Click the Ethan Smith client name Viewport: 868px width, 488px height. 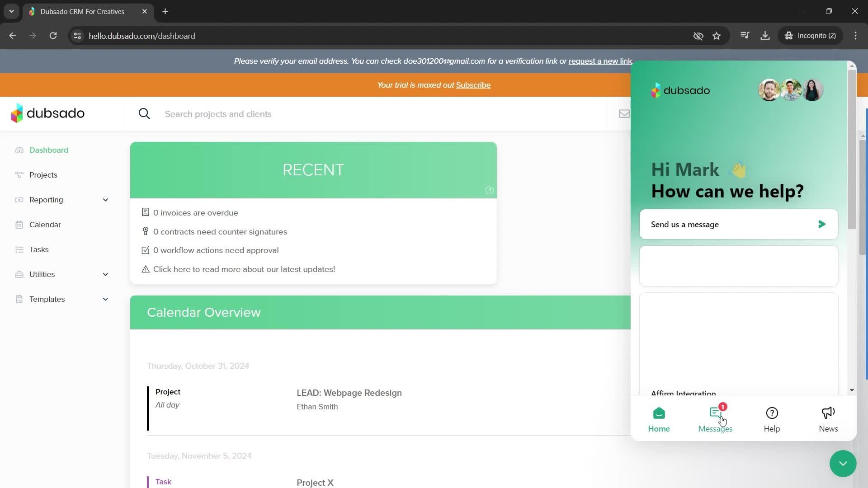pyautogui.click(x=317, y=407)
